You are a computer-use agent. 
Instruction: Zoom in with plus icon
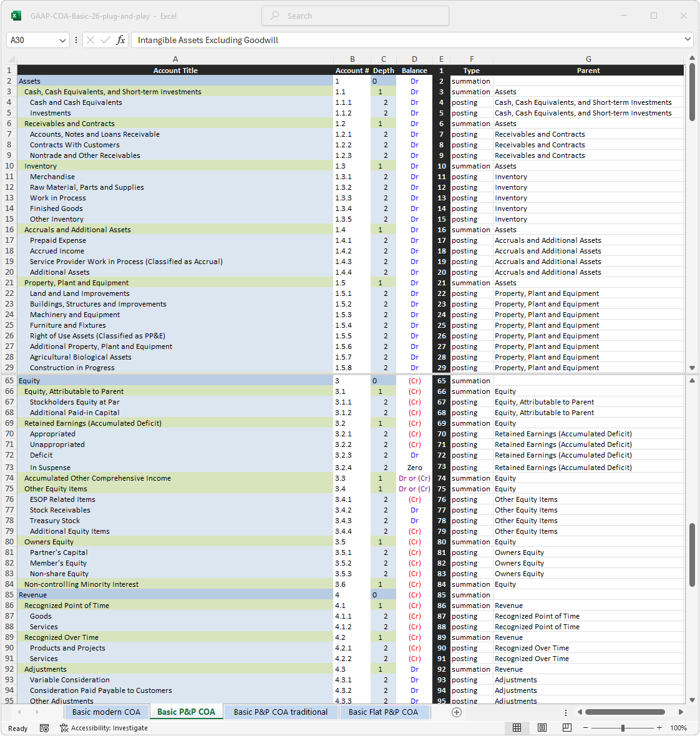(659, 728)
